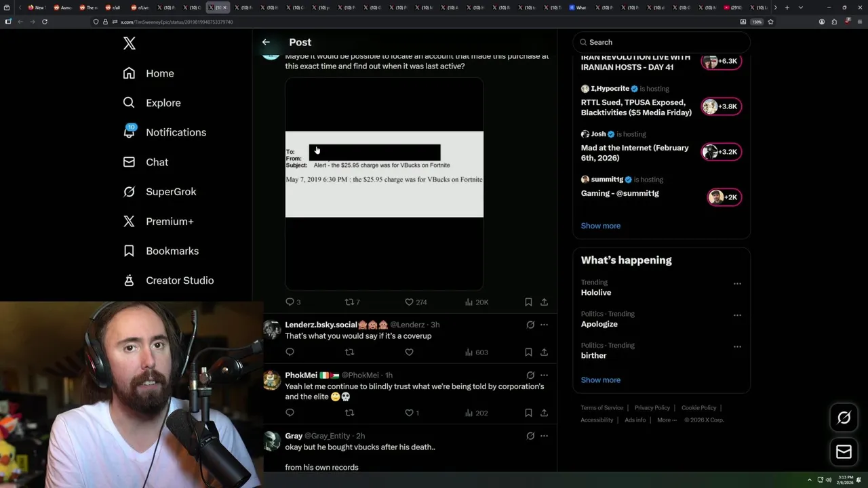Share the PhokMei comment
Viewport: 868px width, 488px height.
pyautogui.click(x=544, y=413)
